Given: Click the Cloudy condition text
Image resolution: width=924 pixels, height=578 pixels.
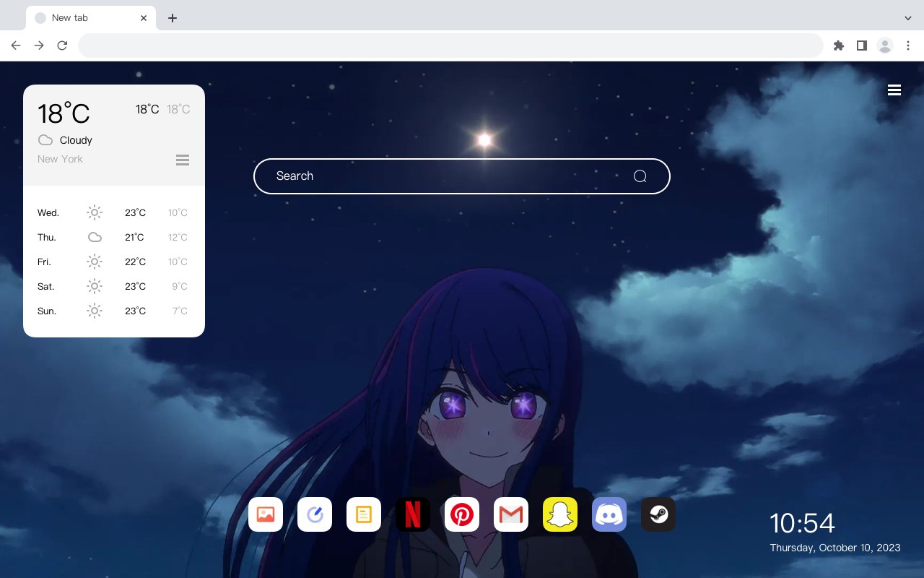Looking at the screenshot, I should (x=76, y=140).
